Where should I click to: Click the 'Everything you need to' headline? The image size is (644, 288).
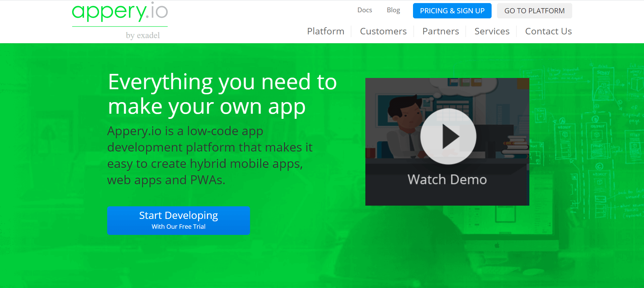[x=222, y=82]
